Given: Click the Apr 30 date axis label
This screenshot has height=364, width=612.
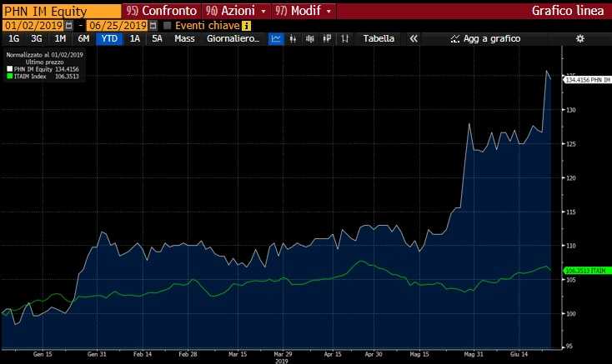Looking at the screenshot, I should pyautogui.click(x=374, y=354).
